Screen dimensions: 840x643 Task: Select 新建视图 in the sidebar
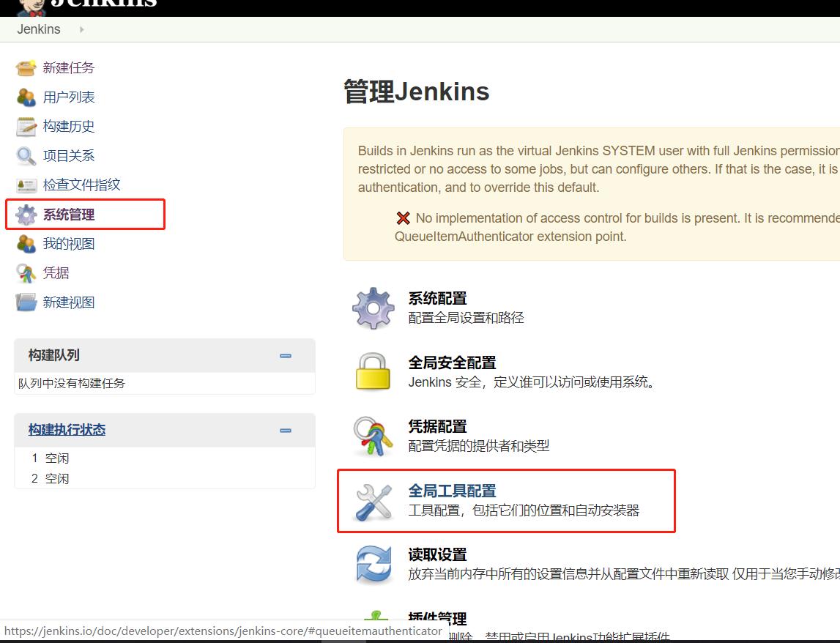point(69,302)
